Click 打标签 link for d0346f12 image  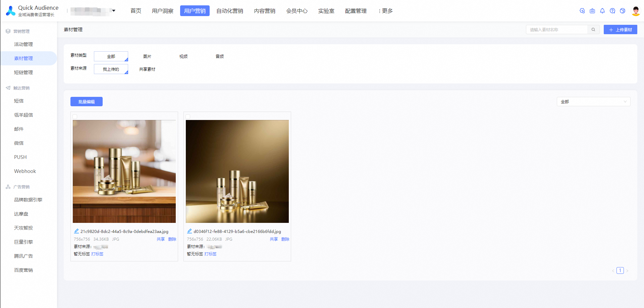(x=210, y=254)
